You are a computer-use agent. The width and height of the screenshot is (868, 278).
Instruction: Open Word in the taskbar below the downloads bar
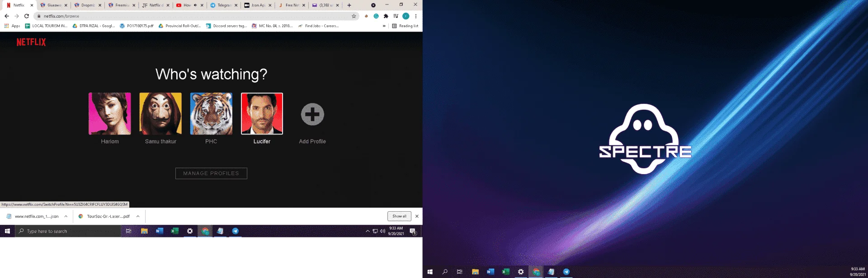point(160,231)
